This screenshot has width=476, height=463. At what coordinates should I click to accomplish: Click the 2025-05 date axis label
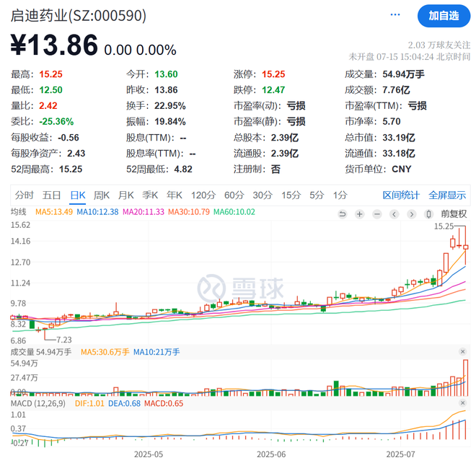(149, 454)
